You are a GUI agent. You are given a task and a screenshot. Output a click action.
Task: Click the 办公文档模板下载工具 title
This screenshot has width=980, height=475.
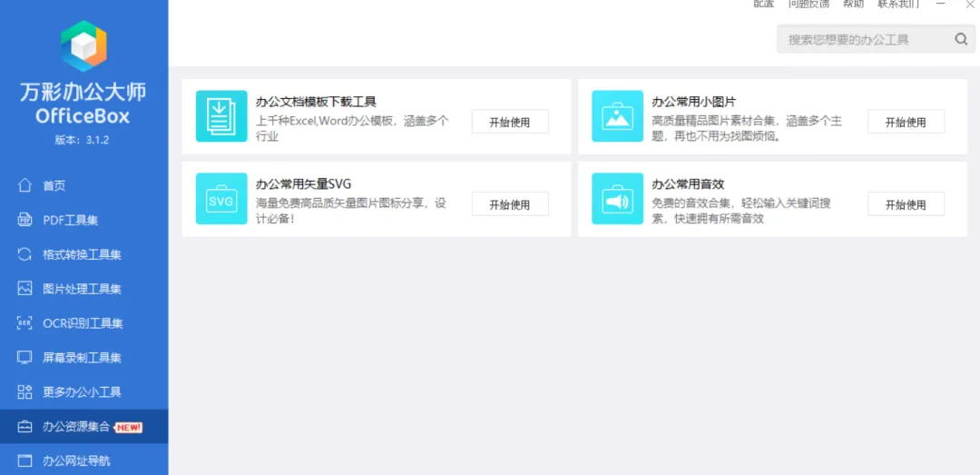(x=317, y=102)
